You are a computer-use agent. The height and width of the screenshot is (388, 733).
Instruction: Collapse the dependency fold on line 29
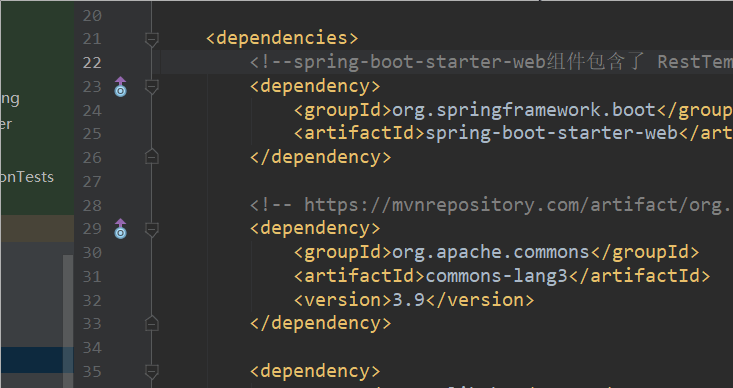click(x=151, y=229)
